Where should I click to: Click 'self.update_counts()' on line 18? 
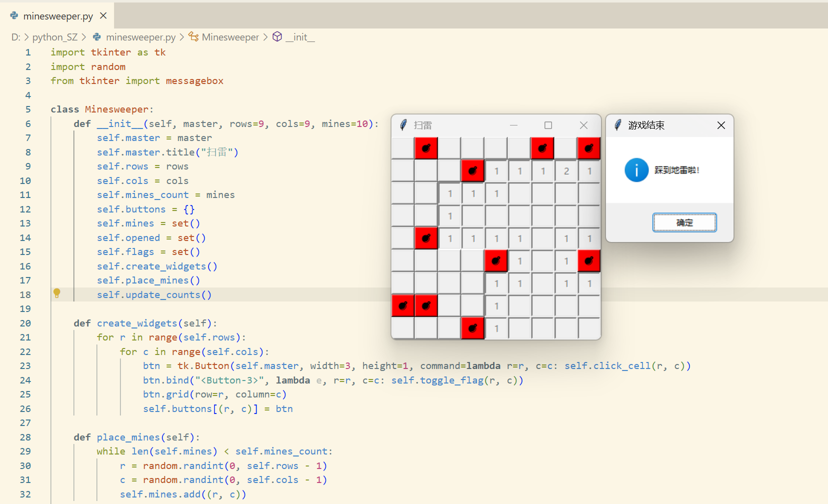(x=154, y=294)
